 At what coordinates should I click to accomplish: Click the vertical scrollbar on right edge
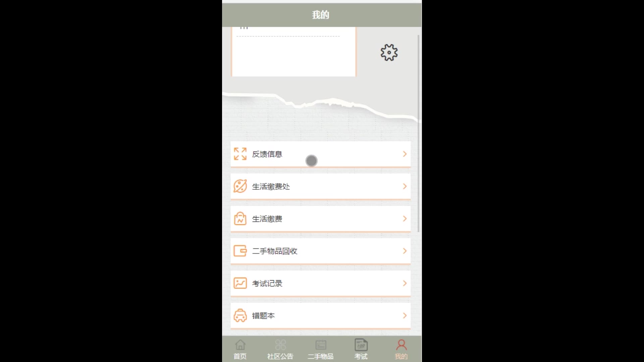418,133
